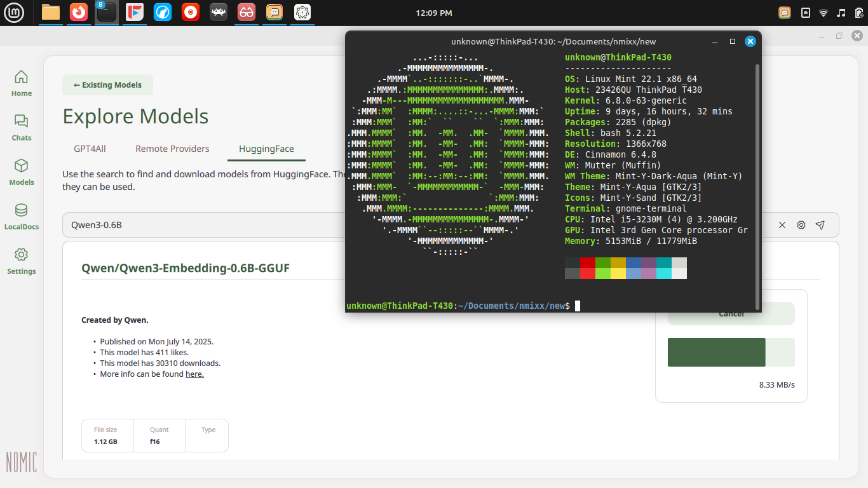Switch to the terminal panel icon with badge 8
The image size is (868, 488).
[107, 12]
